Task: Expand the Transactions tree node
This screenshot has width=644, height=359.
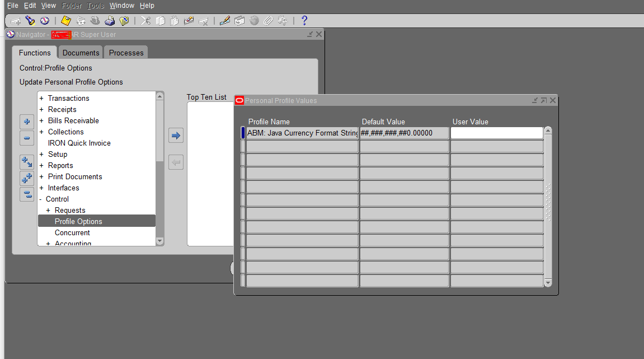Action: pos(41,99)
